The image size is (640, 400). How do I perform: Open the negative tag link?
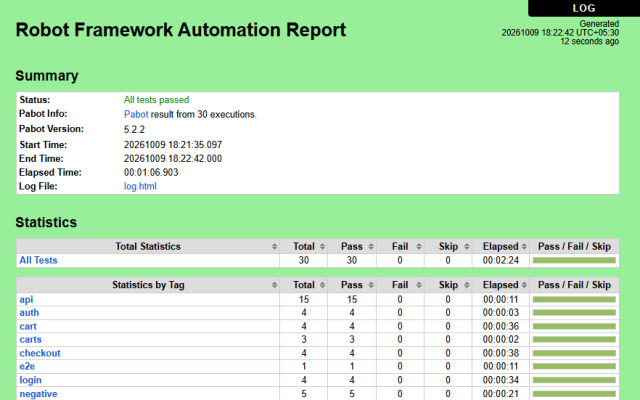[x=38, y=394]
